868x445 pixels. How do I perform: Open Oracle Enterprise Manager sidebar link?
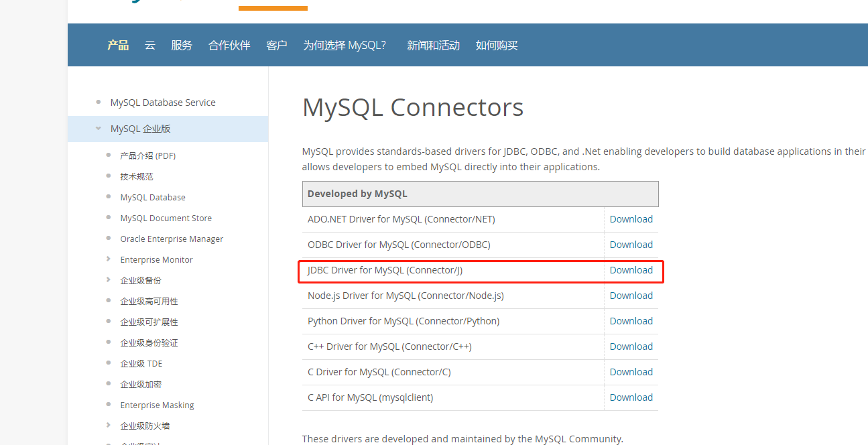pyautogui.click(x=172, y=239)
